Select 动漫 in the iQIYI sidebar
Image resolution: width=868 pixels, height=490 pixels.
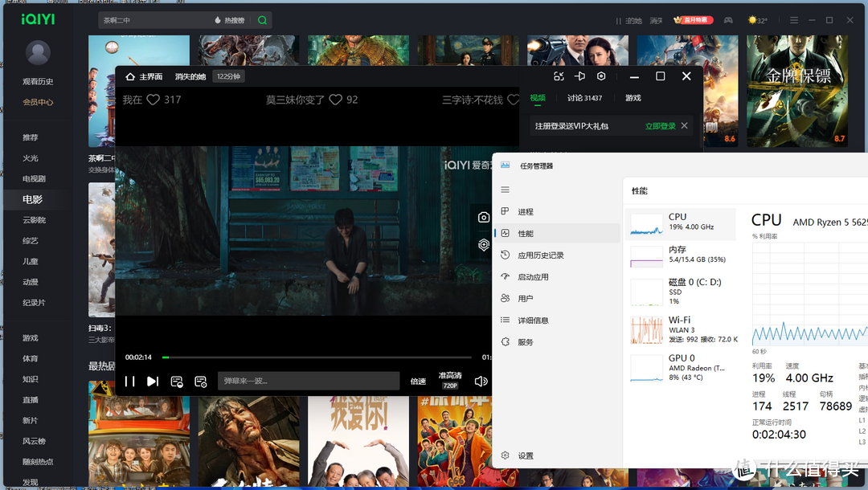pyautogui.click(x=31, y=282)
